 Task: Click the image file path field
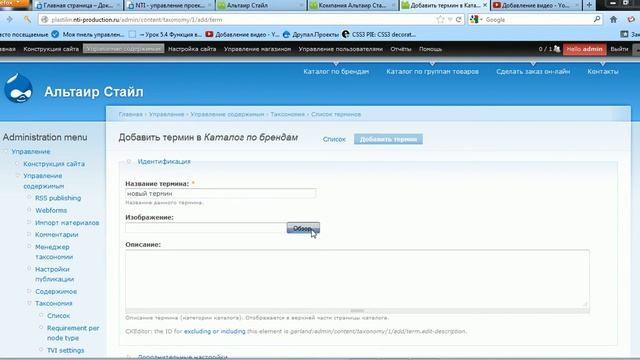205,228
